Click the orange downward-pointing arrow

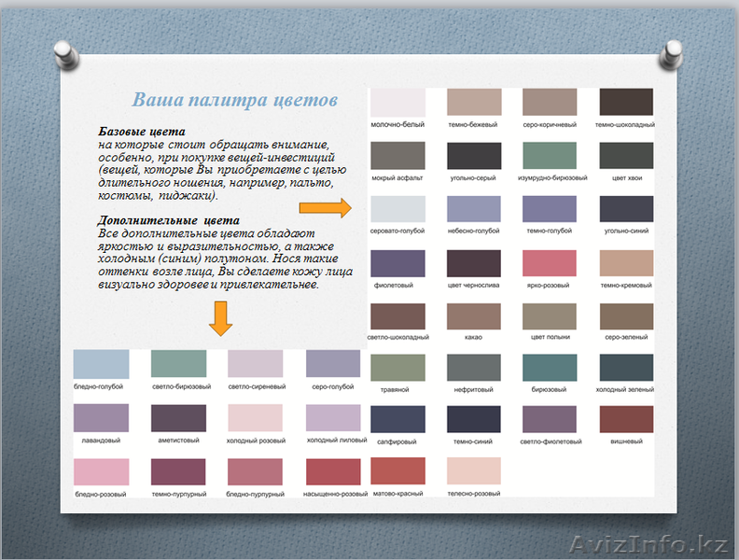click(220, 318)
